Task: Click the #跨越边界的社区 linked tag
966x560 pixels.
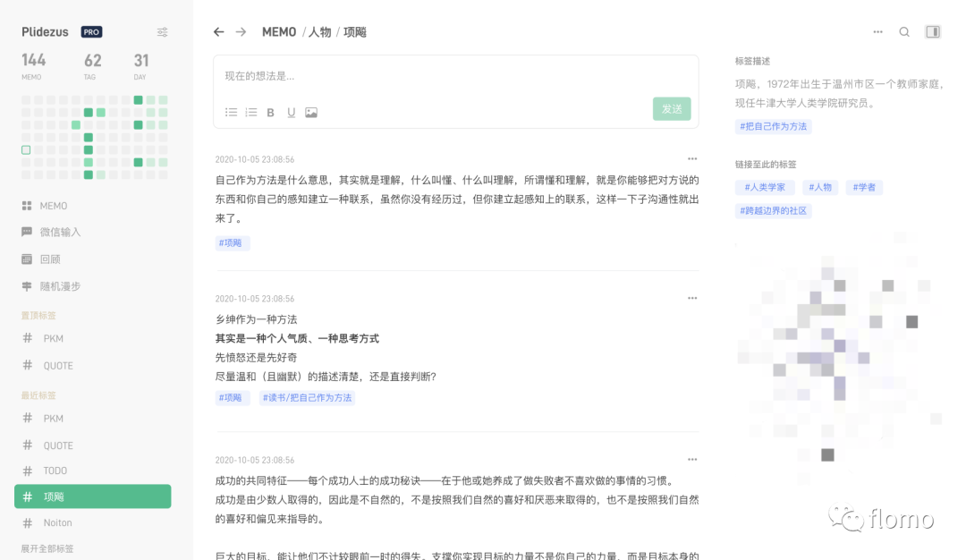Action: 773,211
